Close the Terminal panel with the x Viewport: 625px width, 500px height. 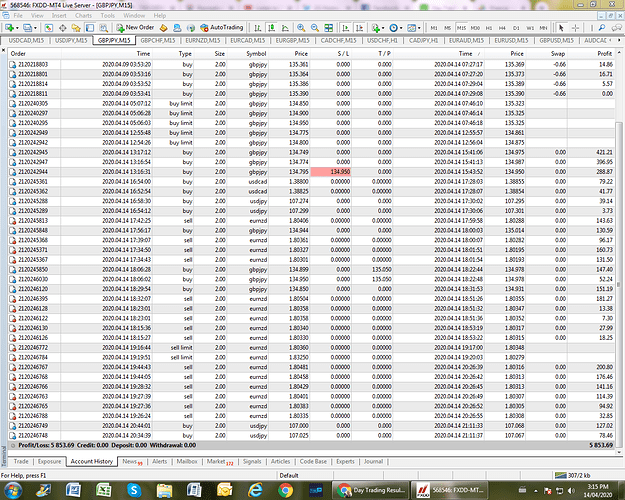tap(4, 50)
